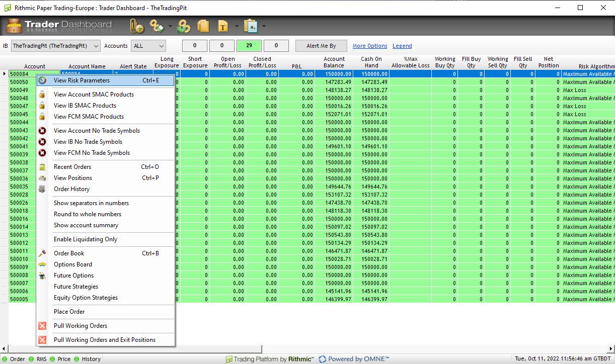
Task: Open the More Options link
Action: [370, 46]
